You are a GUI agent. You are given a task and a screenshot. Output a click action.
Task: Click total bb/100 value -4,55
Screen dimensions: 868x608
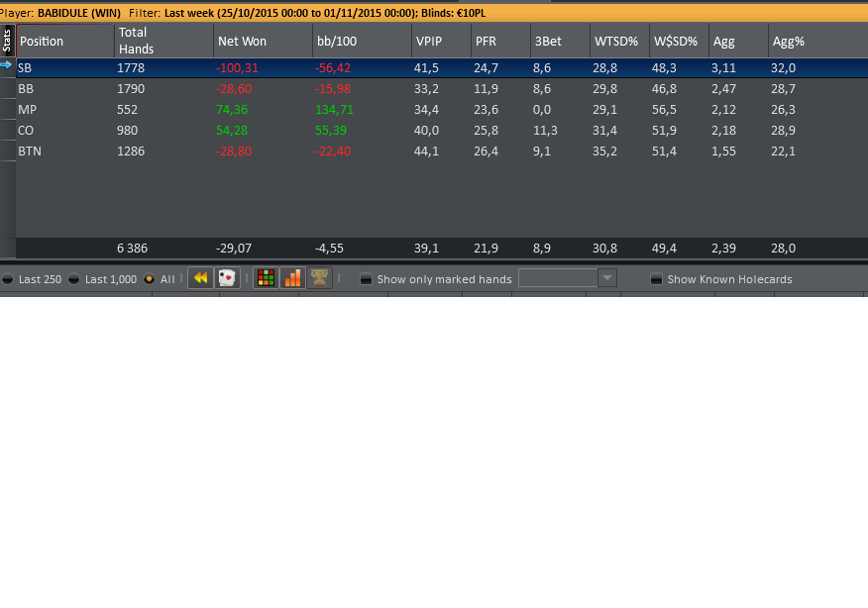329,248
